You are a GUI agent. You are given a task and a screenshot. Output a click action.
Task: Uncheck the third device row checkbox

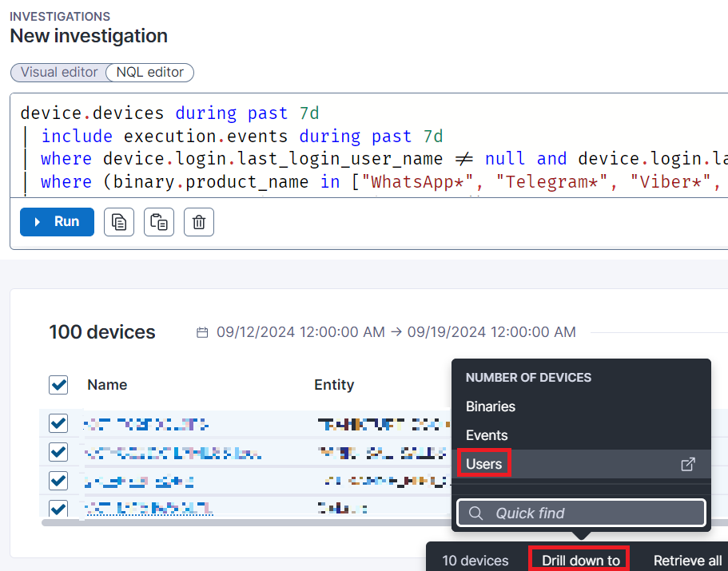[59, 482]
